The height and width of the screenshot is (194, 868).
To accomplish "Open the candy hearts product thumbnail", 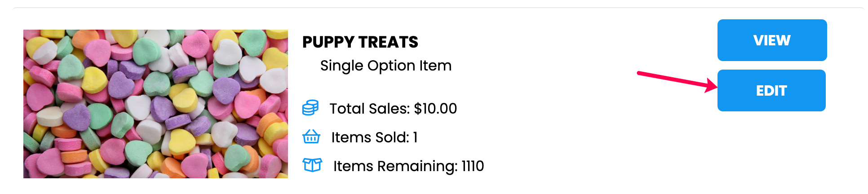I will [x=155, y=104].
